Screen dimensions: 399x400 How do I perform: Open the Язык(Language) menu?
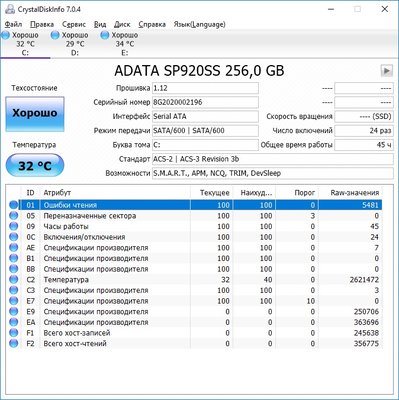(x=199, y=24)
